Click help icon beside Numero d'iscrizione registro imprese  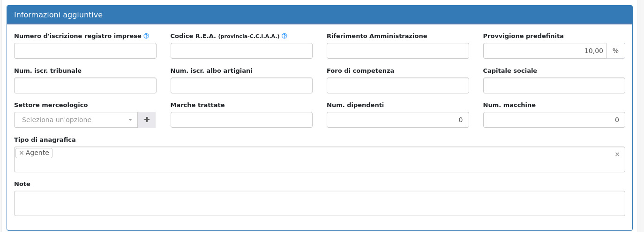(x=146, y=36)
